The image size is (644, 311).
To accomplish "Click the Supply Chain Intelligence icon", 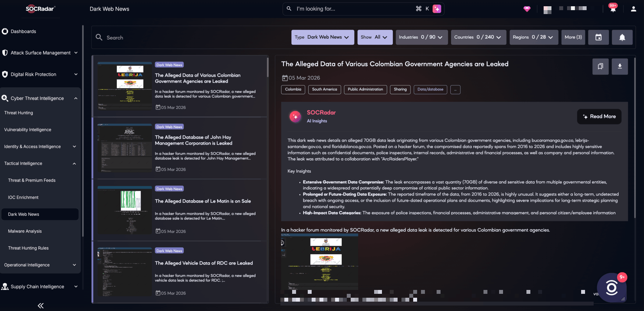I will pos(5,286).
